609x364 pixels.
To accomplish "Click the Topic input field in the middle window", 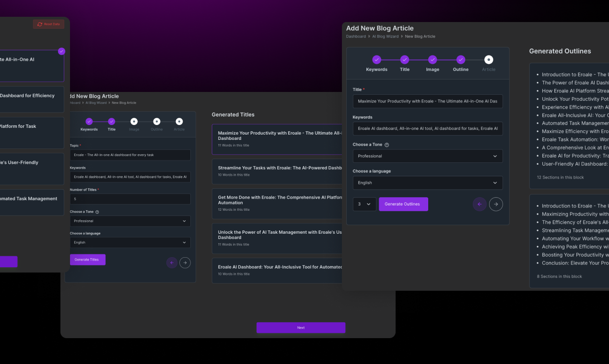I will click(130, 155).
